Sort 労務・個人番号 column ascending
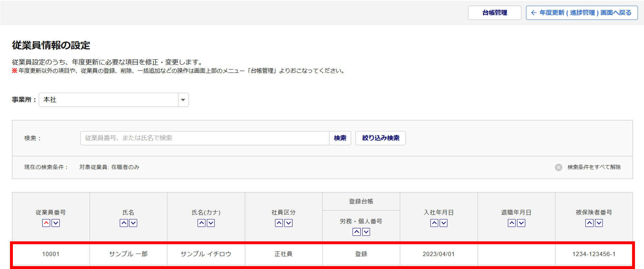 click(356, 232)
